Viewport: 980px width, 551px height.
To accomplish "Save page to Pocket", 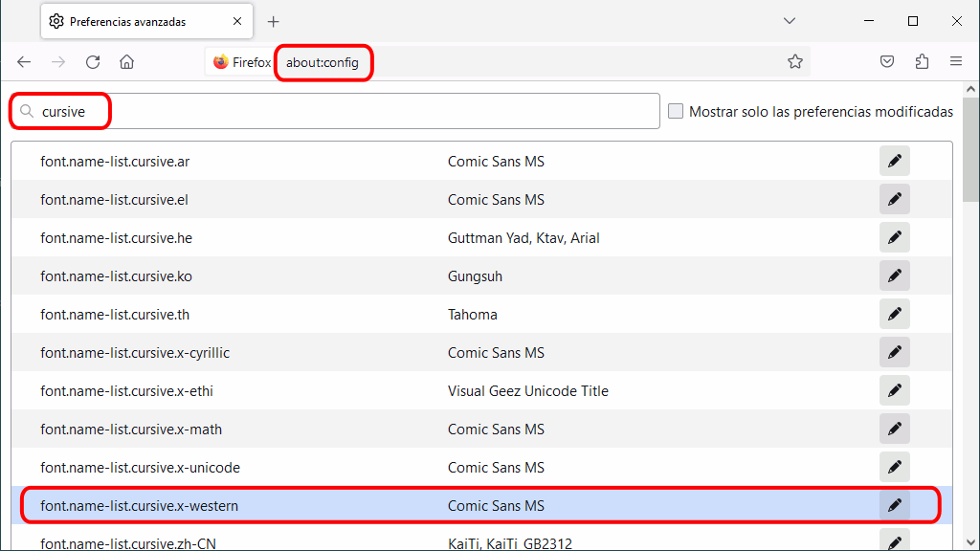I will [887, 61].
